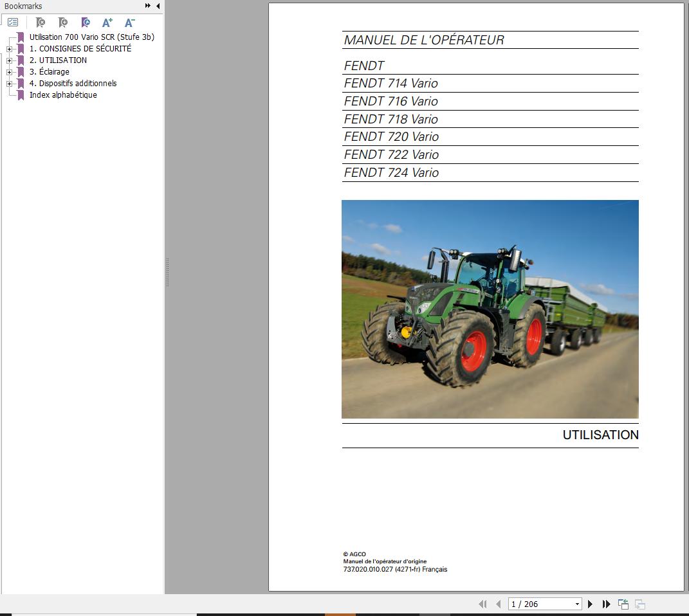689x616 pixels.
Task: Jump to the 2. UTILISATION bookmark
Action: (x=58, y=60)
